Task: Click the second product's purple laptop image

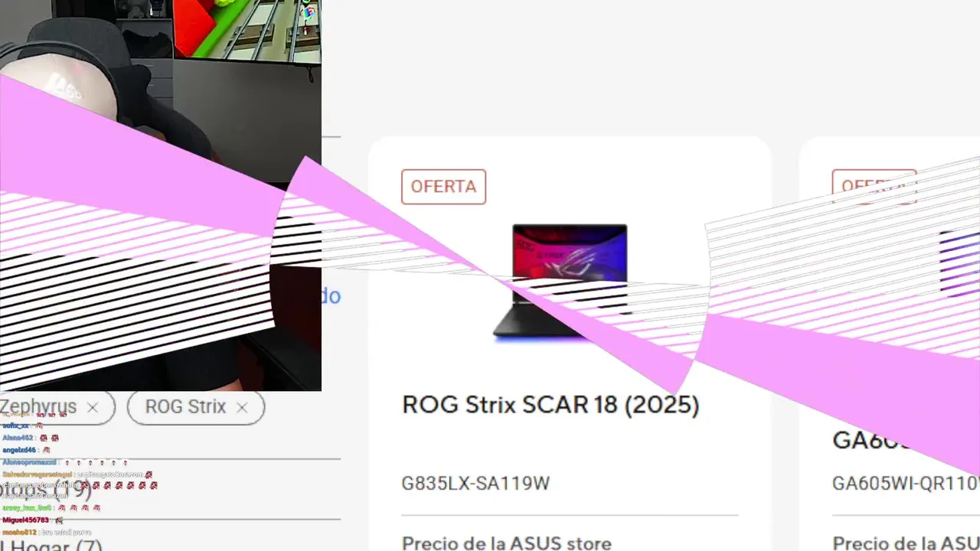Action: (x=959, y=264)
